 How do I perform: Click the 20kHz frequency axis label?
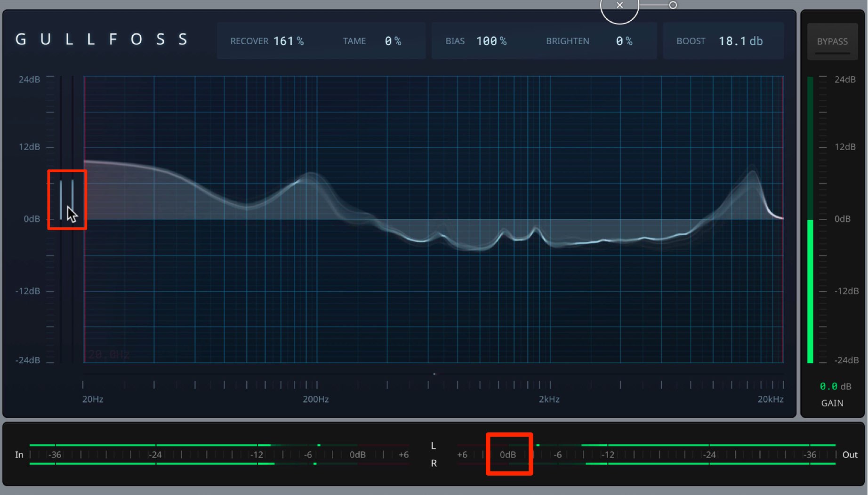771,399
